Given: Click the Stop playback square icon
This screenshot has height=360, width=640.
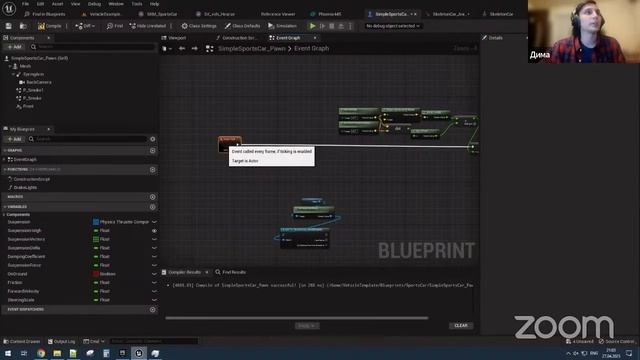Looking at the screenshot, I should (x=331, y=26).
